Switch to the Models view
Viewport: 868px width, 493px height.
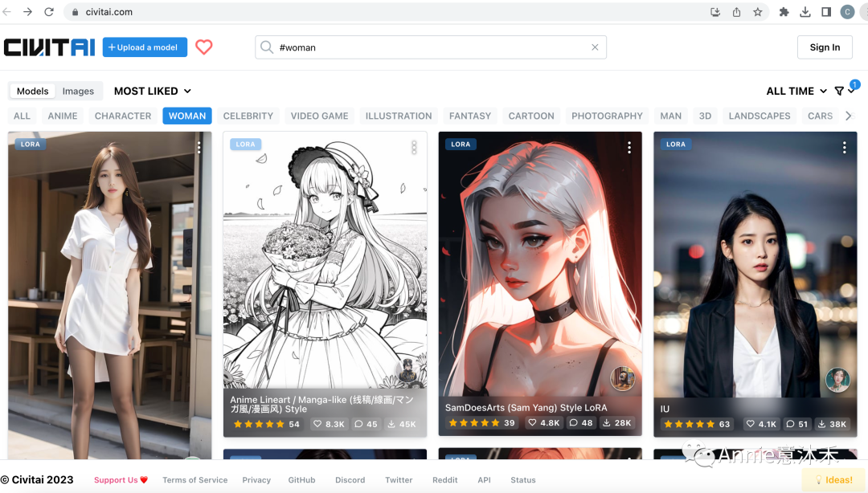(33, 92)
